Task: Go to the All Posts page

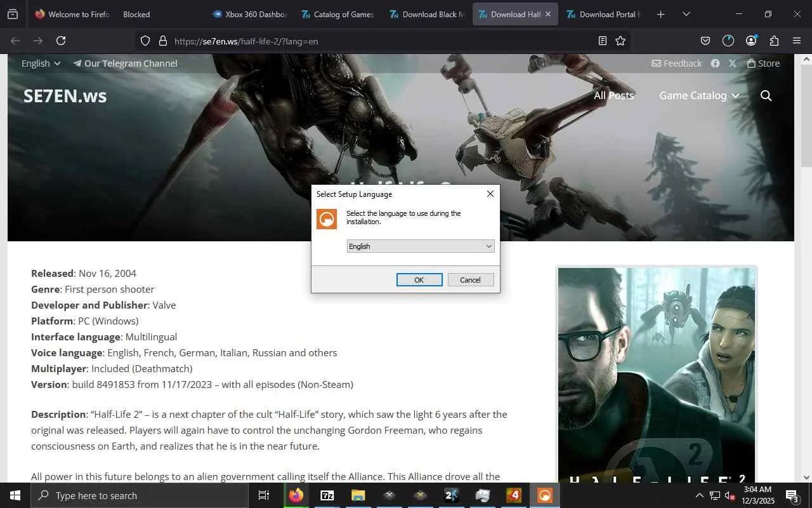Action: tap(613, 96)
